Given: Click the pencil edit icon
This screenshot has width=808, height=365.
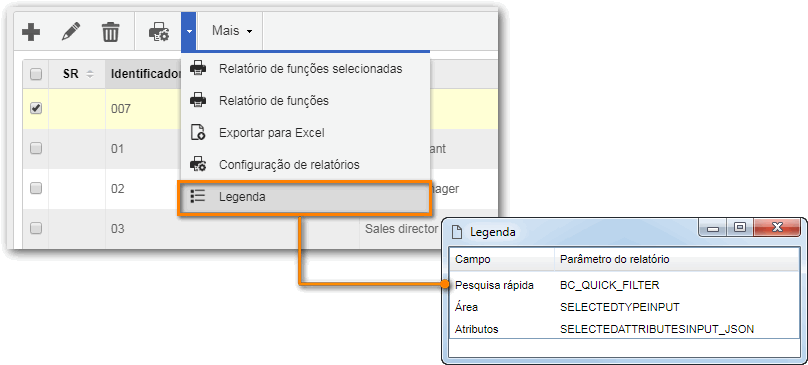Looking at the screenshot, I should click(x=71, y=32).
